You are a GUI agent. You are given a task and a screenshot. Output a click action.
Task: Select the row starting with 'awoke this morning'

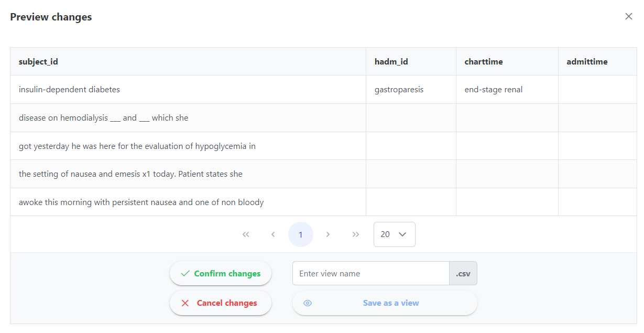[141, 202]
